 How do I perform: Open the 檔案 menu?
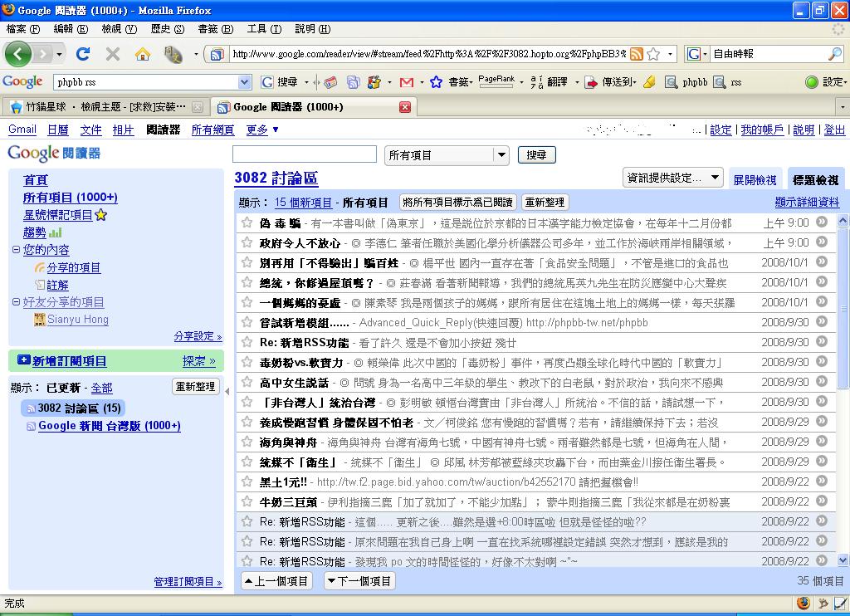[x=23, y=29]
